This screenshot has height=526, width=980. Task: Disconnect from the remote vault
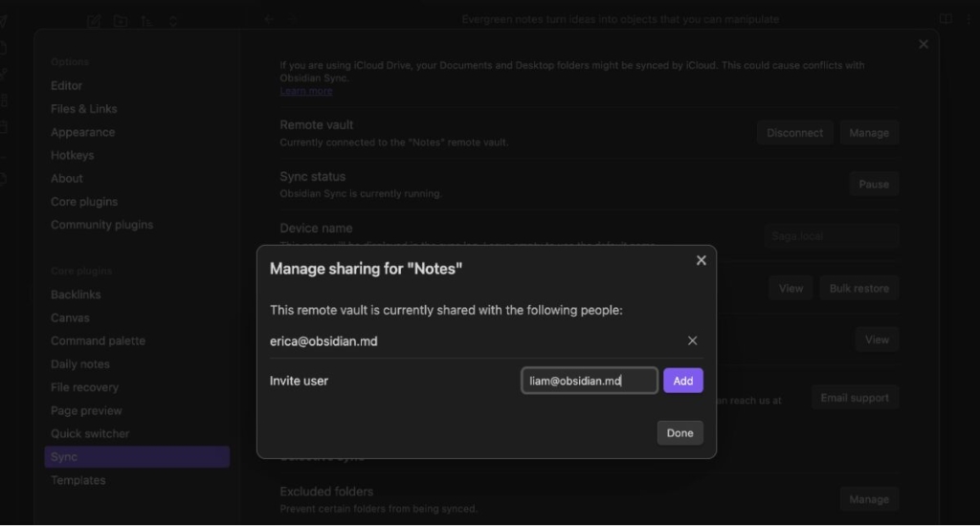pos(794,133)
